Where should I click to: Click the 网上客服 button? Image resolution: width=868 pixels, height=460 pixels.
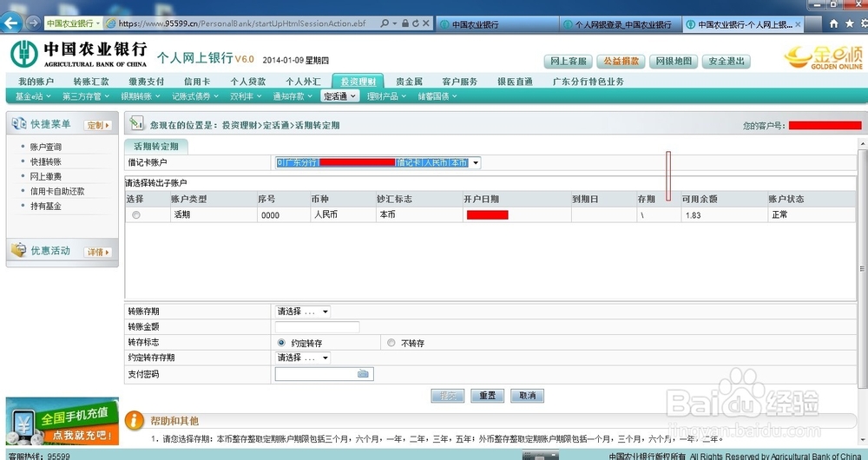pyautogui.click(x=568, y=62)
